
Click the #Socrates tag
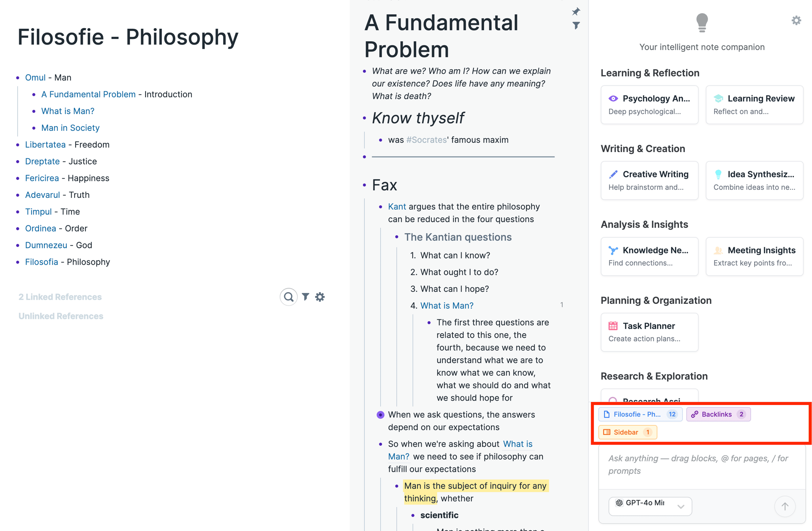tap(427, 140)
